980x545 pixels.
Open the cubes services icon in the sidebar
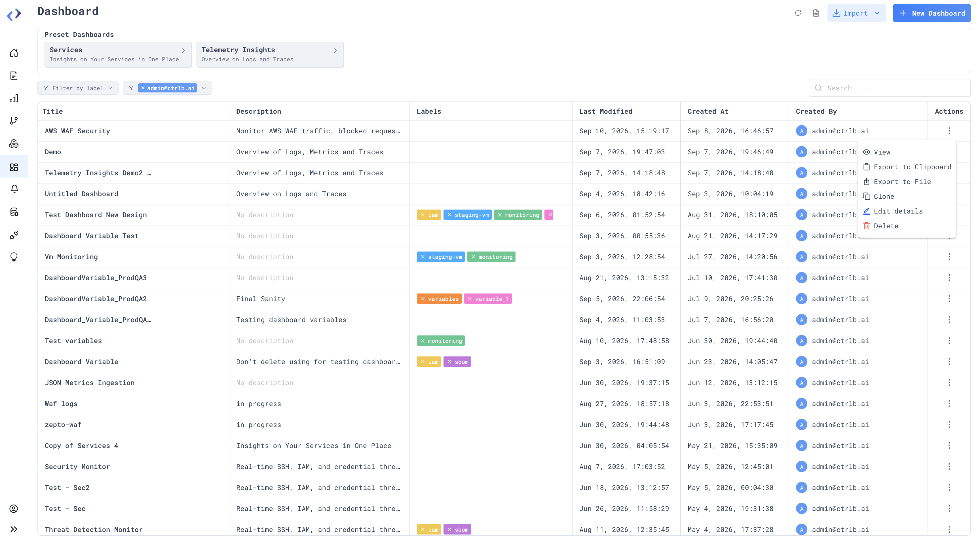tap(14, 143)
